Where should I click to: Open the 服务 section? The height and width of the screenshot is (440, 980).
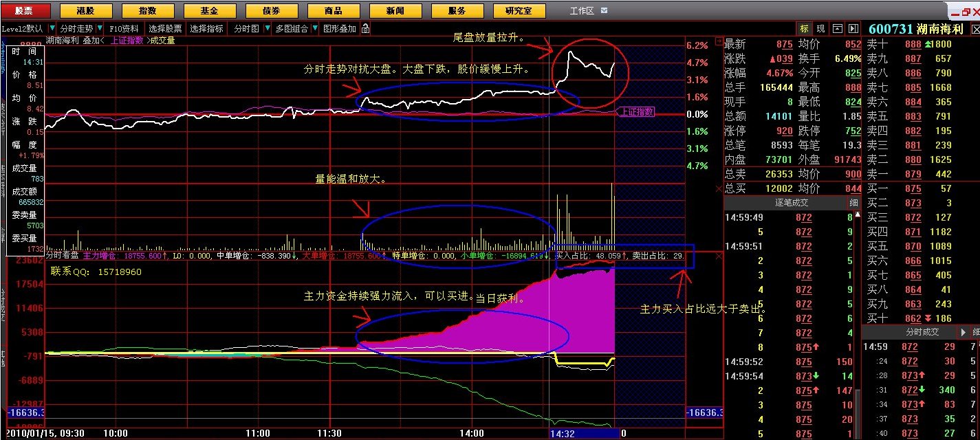point(457,11)
